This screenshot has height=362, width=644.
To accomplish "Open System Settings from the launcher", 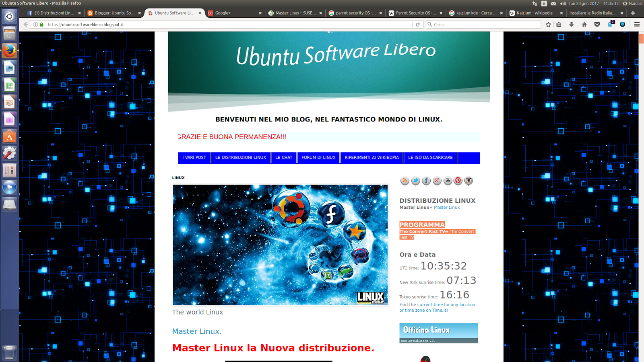I will [x=9, y=154].
